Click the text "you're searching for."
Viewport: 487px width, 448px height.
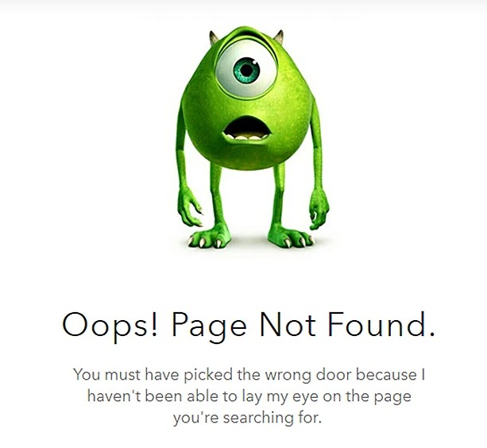point(247,419)
